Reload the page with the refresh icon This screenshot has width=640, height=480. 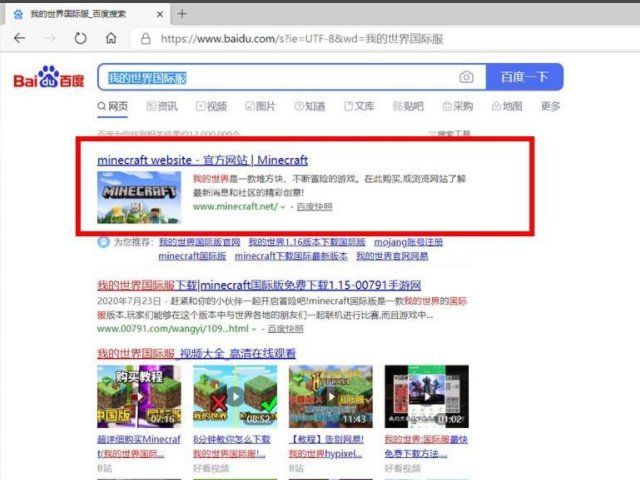pyautogui.click(x=80, y=38)
